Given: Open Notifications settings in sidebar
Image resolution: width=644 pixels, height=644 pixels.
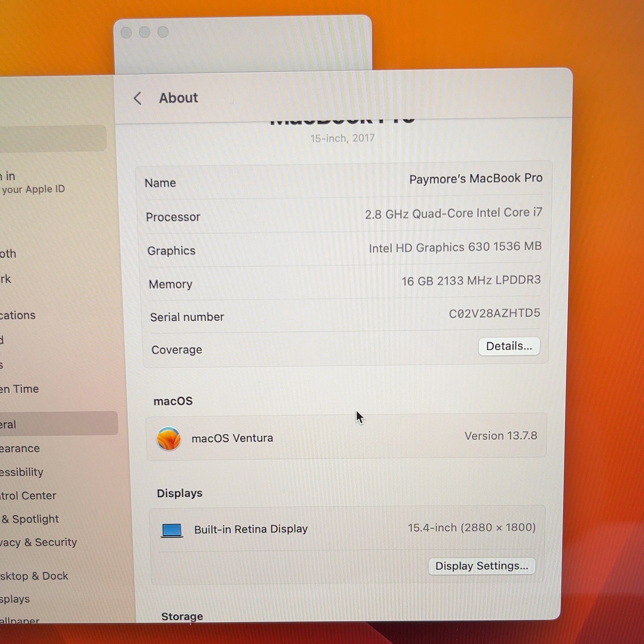Looking at the screenshot, I should pyautogui.click(x=18, y=315).
